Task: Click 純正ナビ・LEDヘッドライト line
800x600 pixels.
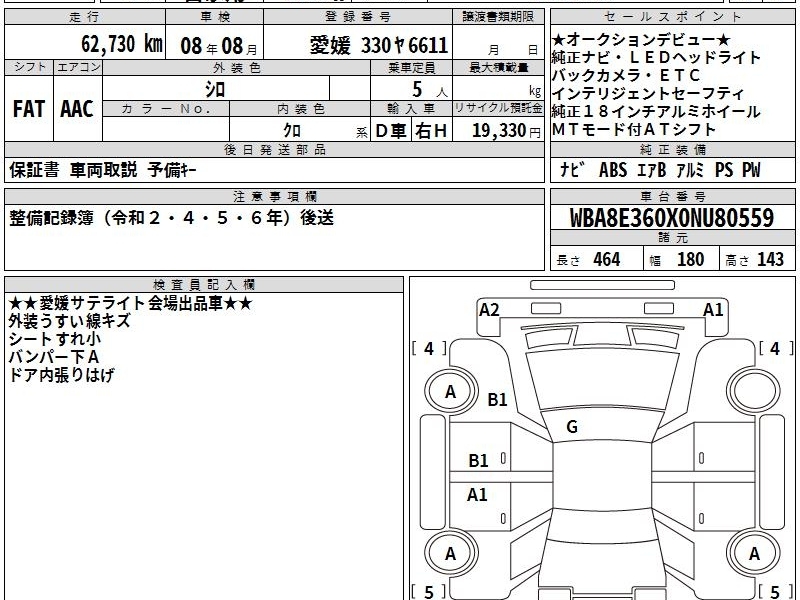Action: point(656,58)
